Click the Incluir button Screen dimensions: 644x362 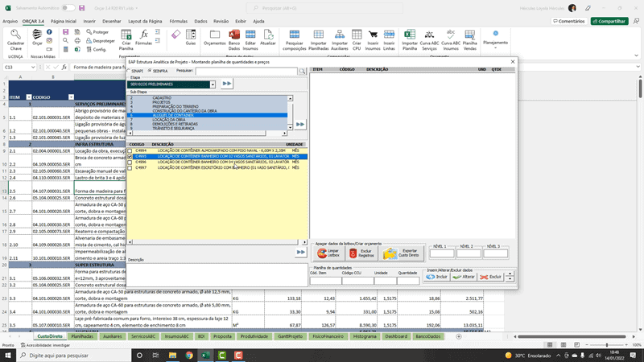[x=436, y=277]
